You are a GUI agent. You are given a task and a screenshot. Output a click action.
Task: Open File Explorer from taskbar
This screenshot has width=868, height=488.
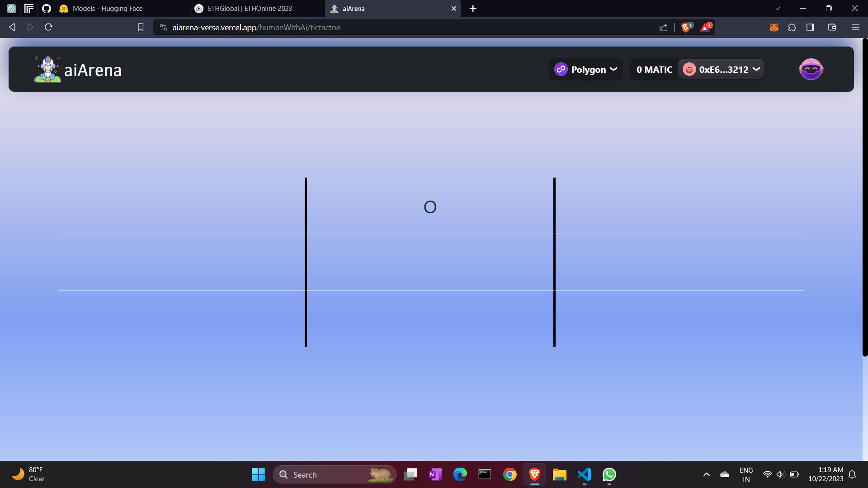tap(559, 474)
